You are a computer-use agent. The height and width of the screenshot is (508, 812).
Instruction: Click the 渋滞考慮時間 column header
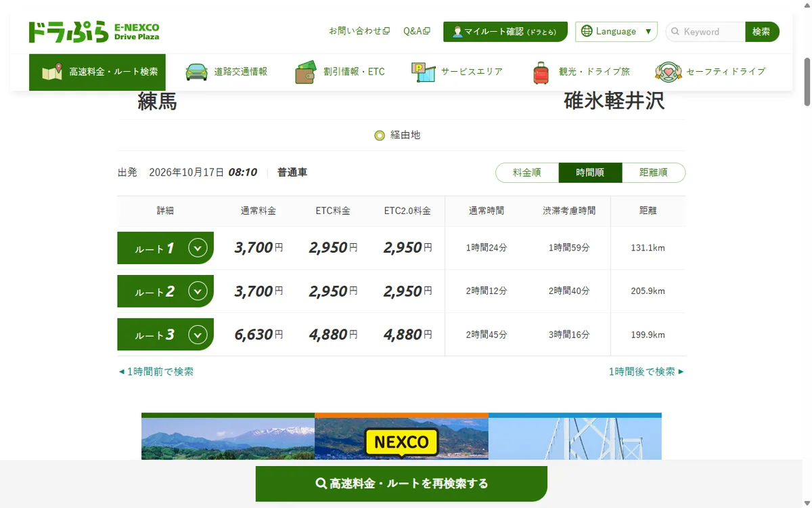(569, 211)
